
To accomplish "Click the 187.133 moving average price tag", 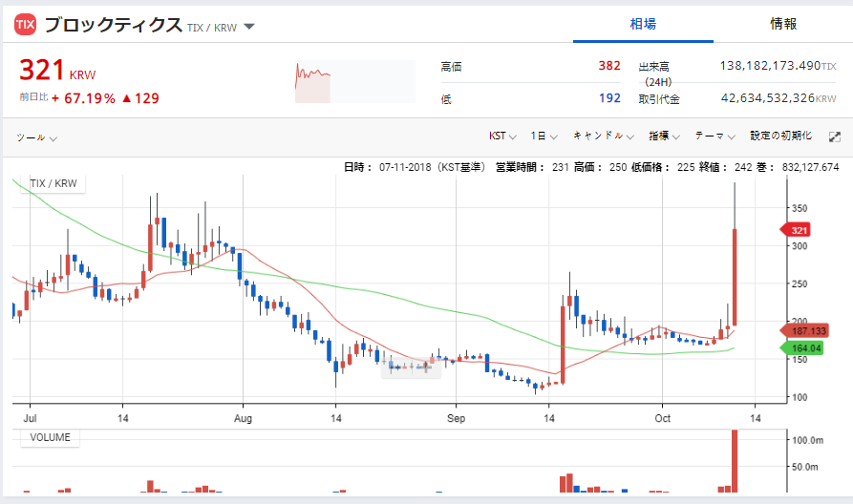I will click(x=804, y=330).
